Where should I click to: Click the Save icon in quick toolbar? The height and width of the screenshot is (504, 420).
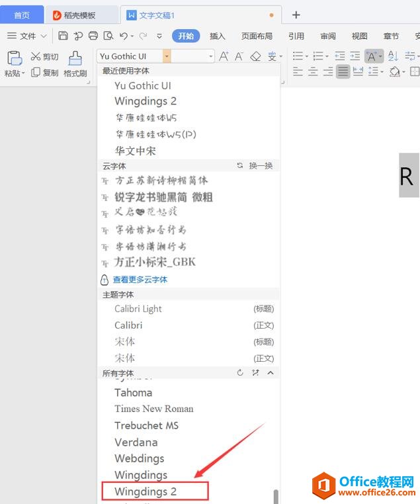[63, 36]
